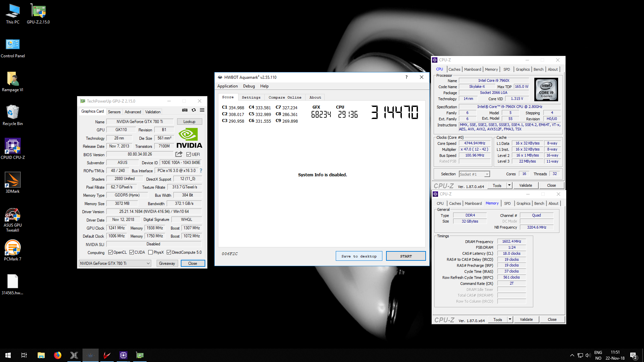Launch 3DMark desktop shortcut
Screen dimensions: 644x362
(x=13, y=183)
